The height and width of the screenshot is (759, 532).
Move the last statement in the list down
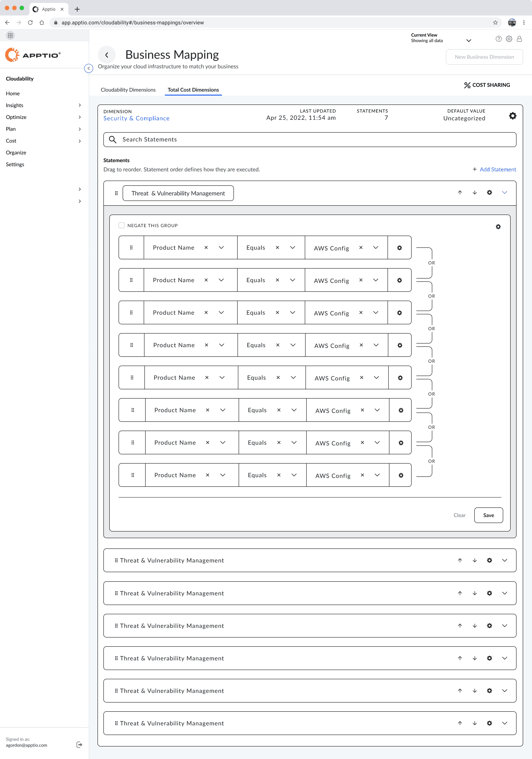point(475,723)
